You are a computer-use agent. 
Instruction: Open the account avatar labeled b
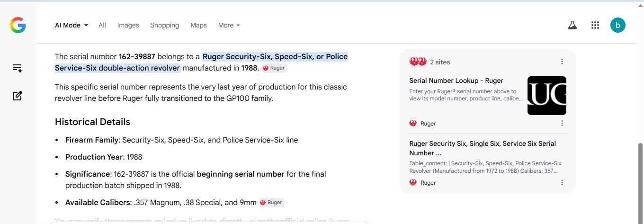pyautogui.click(x=618, y=25)
